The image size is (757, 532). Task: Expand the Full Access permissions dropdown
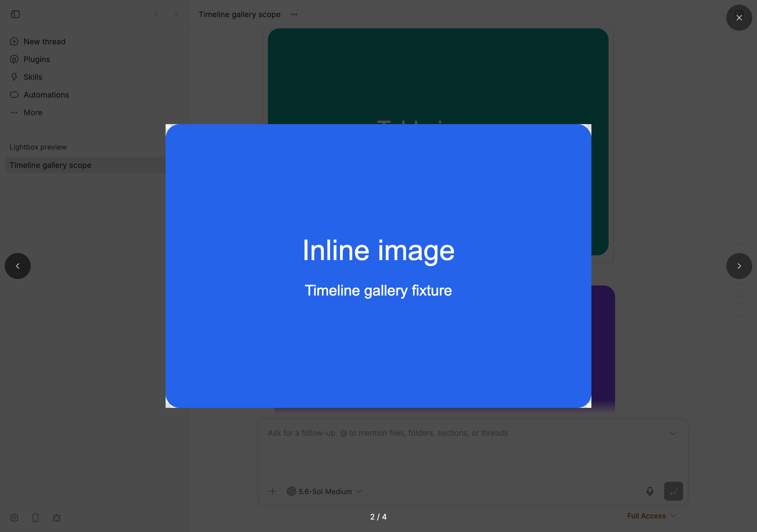(x=651, y=516)
